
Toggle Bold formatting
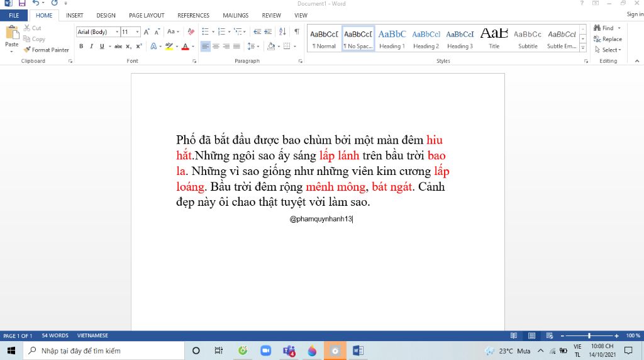click(x=81, y=47)
